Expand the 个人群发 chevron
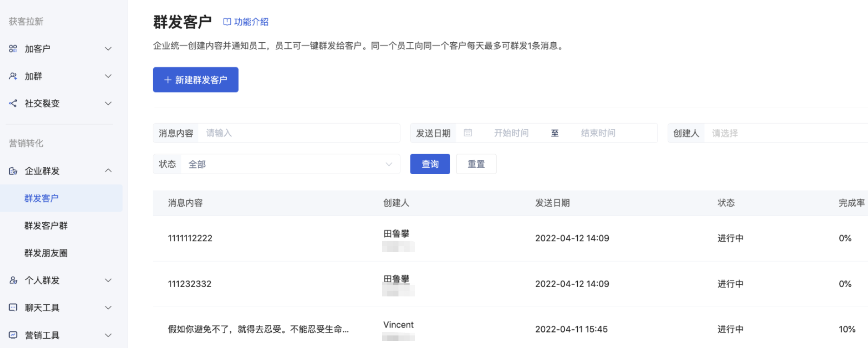The width and height of the screenshot is (868, 348). (x=108, y=280)
